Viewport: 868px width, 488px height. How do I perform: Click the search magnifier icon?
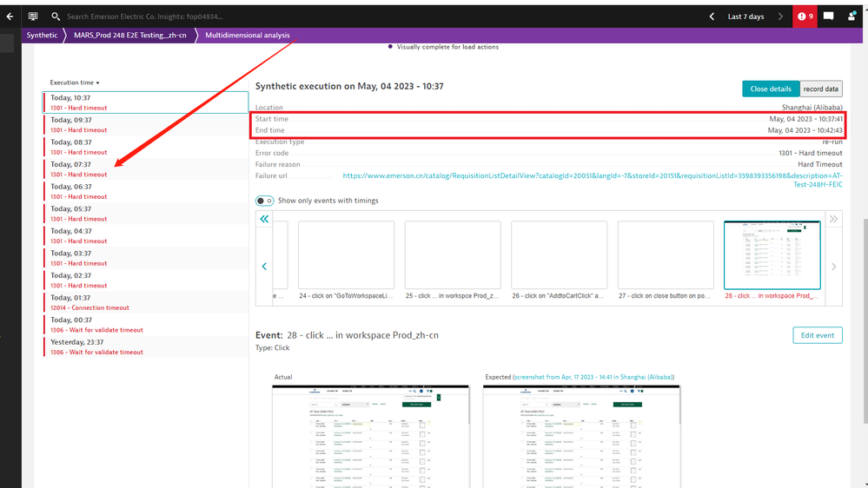click(x=56, y=16)
